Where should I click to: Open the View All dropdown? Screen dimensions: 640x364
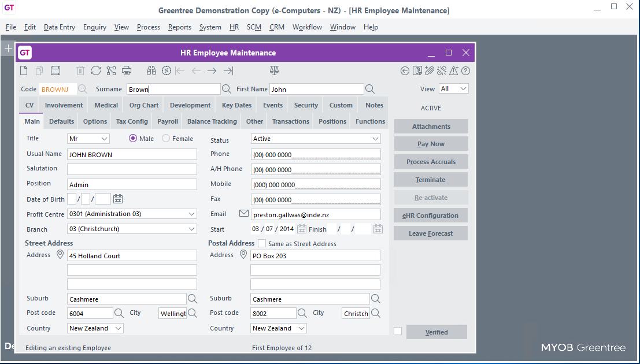pyautogui.click(x=463, y=88)
